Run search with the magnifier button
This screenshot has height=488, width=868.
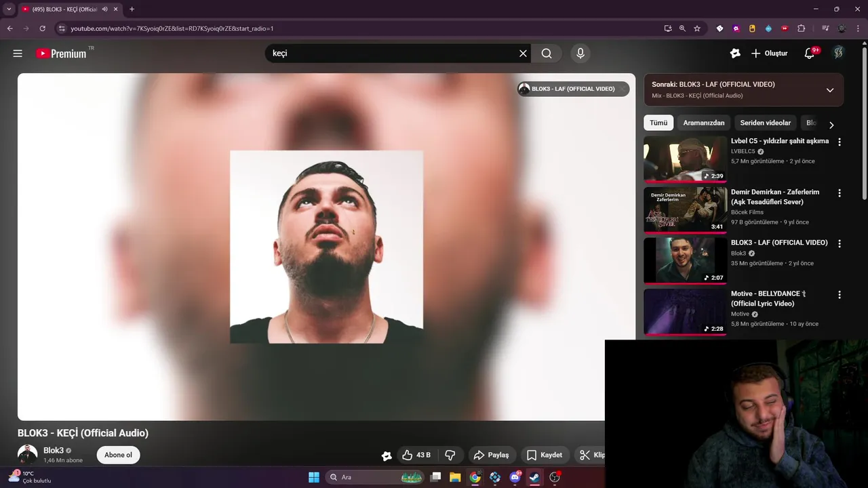[x=547, y=54]
